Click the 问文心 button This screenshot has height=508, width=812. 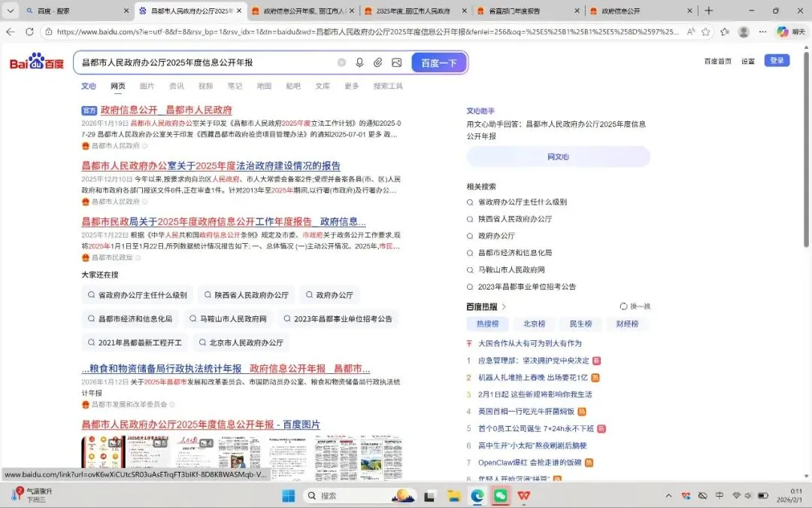pyautogui.click(x=558, y=157)
